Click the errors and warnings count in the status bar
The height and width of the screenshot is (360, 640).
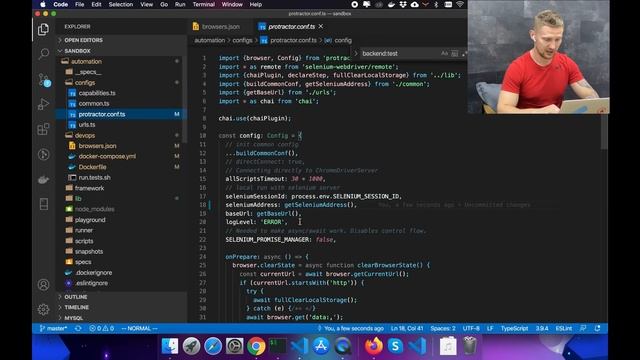(102, 328)
